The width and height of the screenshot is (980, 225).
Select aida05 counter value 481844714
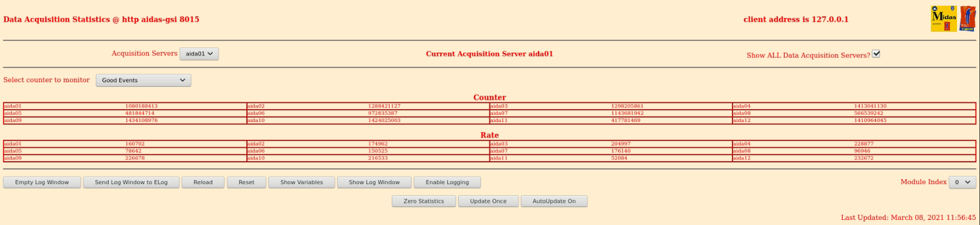[x=139, y=113]
